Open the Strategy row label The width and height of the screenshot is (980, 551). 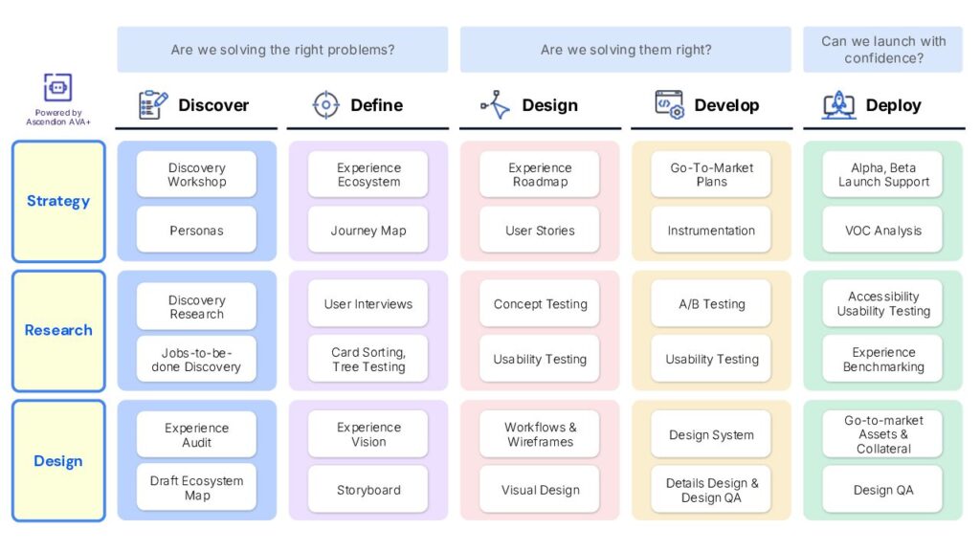(58, 201)
